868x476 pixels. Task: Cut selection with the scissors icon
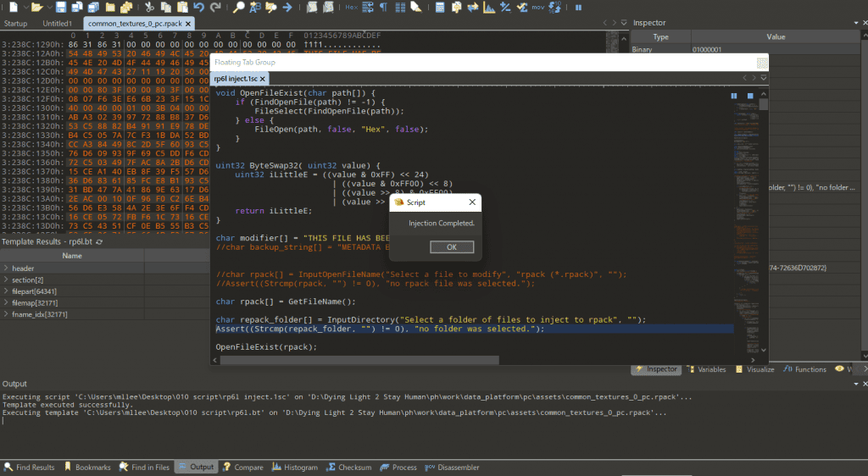coord(149,7)
